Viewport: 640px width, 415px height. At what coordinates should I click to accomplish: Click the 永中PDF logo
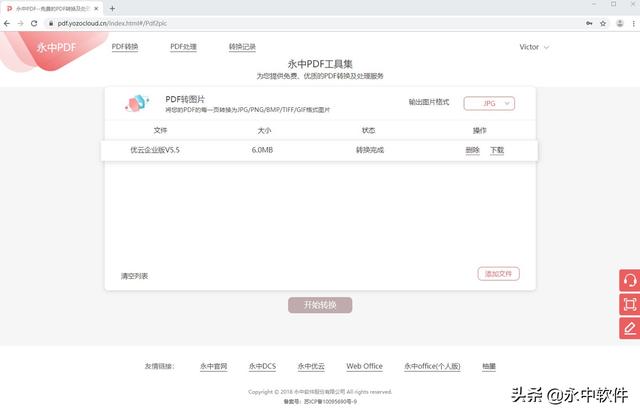click(56, 47)
